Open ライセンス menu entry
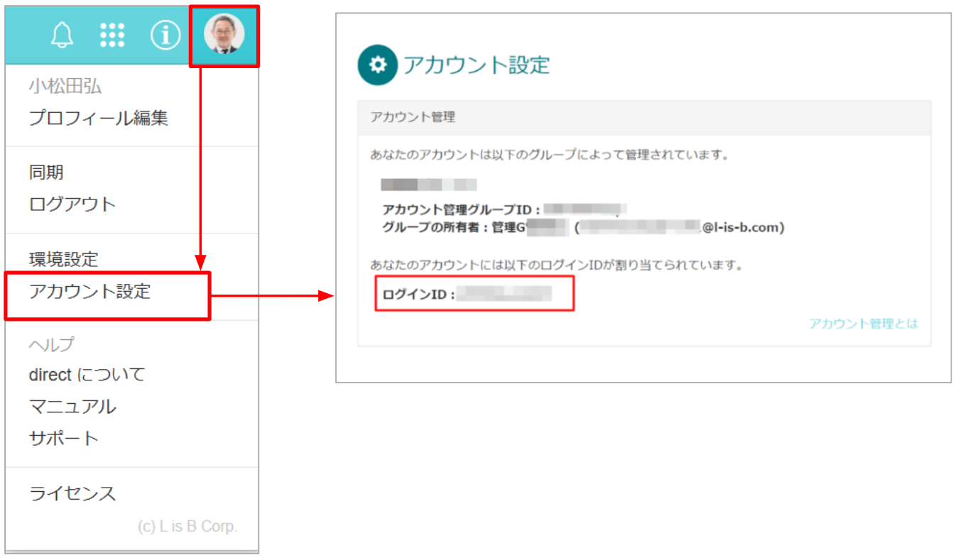960x560 pixels. point(72,493)
